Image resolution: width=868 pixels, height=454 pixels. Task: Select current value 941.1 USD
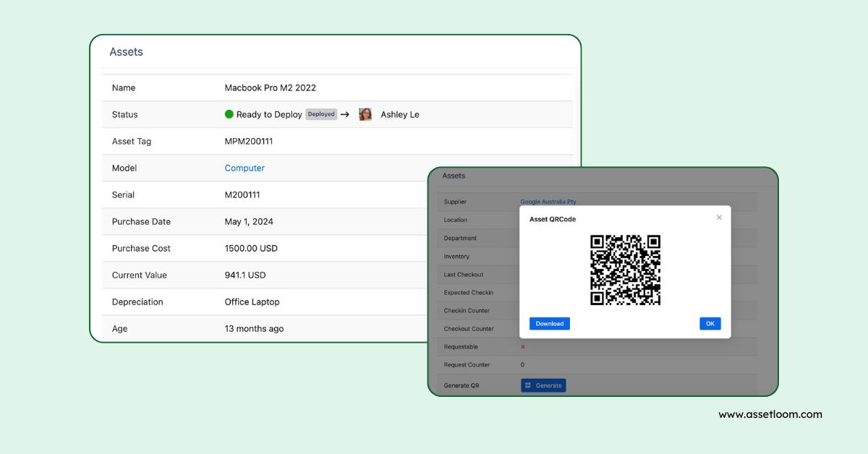point(245,275)
